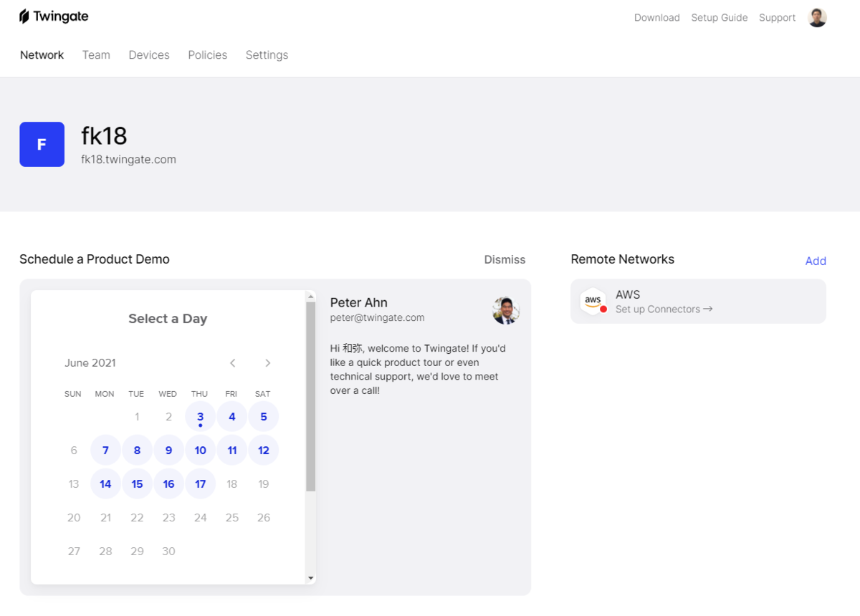
Task: Go to next month in calendar
Action: [267, 363]
